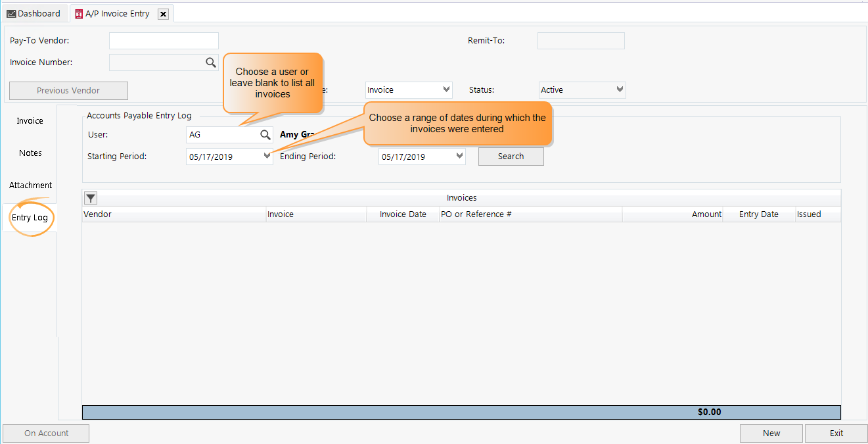Click inside the Pay-To Vendor input field
The width and height of the screenshot is (868, 444).
click(163, 40)
